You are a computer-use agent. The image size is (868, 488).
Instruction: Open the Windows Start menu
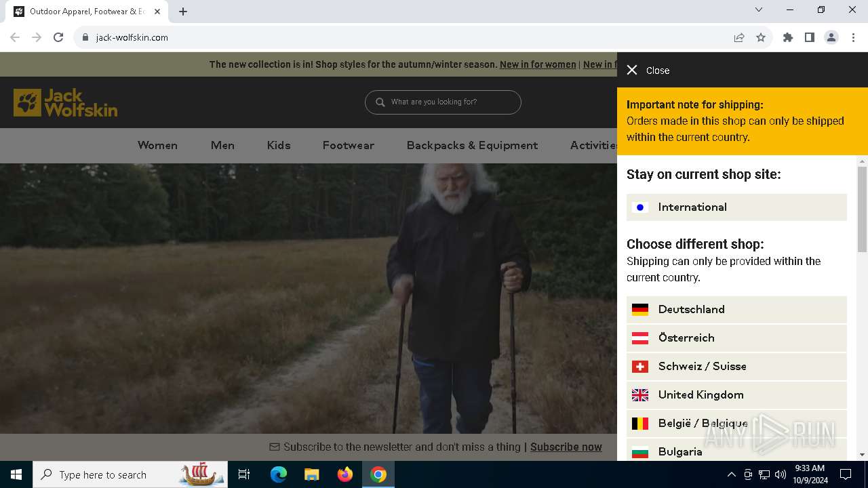(x=16, y=474)
